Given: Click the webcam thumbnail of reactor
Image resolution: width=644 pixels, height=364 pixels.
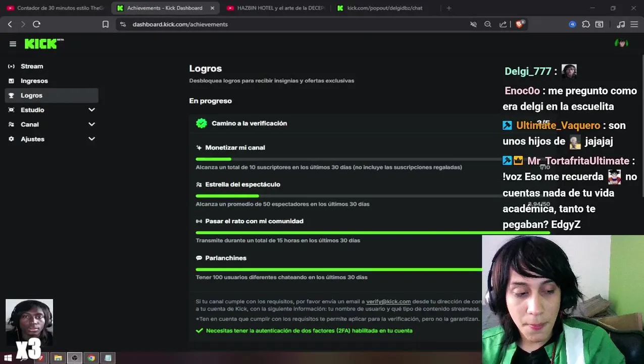Looking at the screenshot, I should [x=29, y=323].
